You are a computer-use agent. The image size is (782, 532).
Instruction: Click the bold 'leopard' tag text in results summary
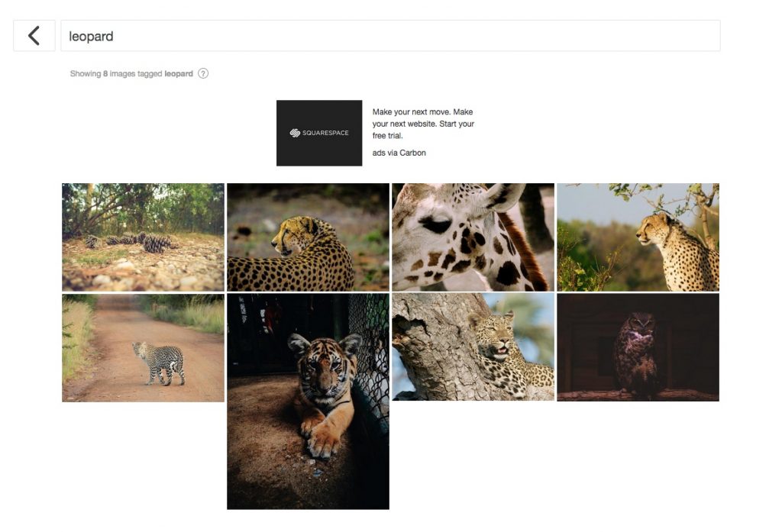(x=179, y=73)
